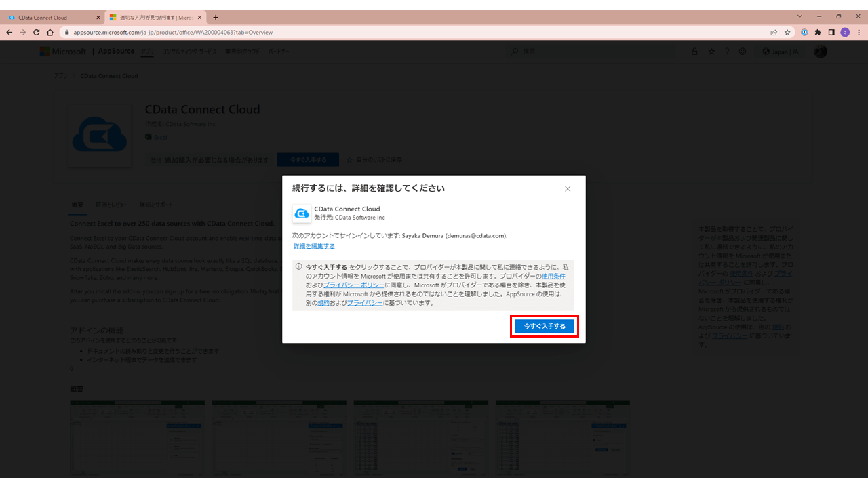Open the provider プライバシー ポリシー link
Screen dimensions: 868x488
(353, 285)
